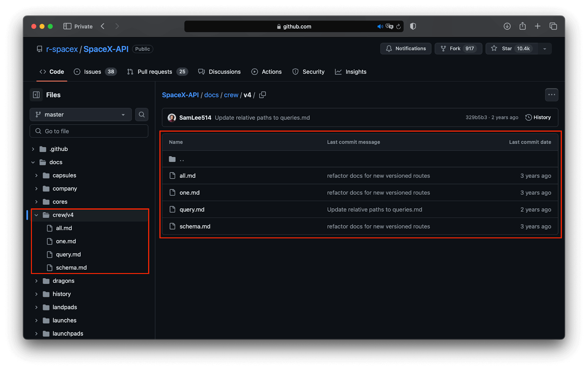Click repository icon beside r-spacex
This screenshot has height=370, width=588.
(39, 49)
